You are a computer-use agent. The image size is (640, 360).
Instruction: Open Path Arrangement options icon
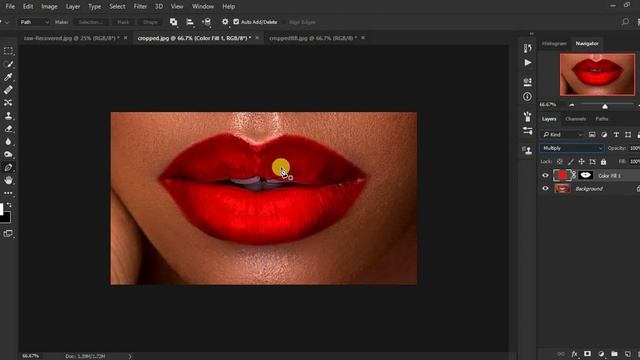click(x=207, y=22)
